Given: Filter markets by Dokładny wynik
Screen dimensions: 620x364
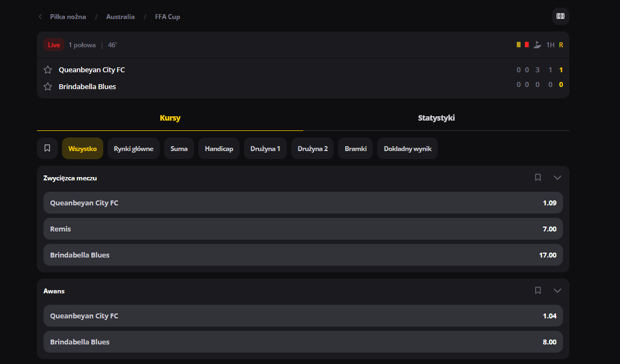Looking at the screenshot, I should [x=407, y=148].
